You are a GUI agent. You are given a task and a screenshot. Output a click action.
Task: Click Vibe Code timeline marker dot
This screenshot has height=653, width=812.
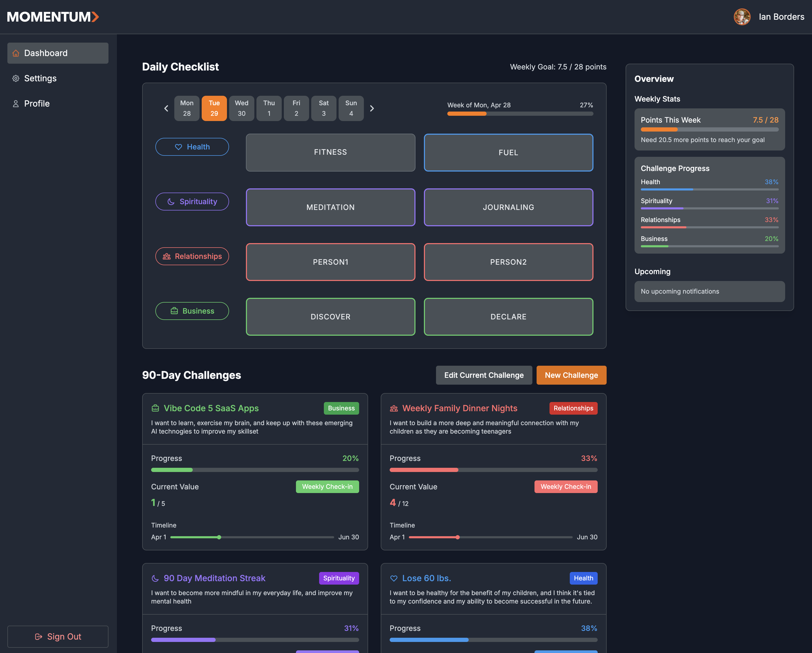(219, 537)
